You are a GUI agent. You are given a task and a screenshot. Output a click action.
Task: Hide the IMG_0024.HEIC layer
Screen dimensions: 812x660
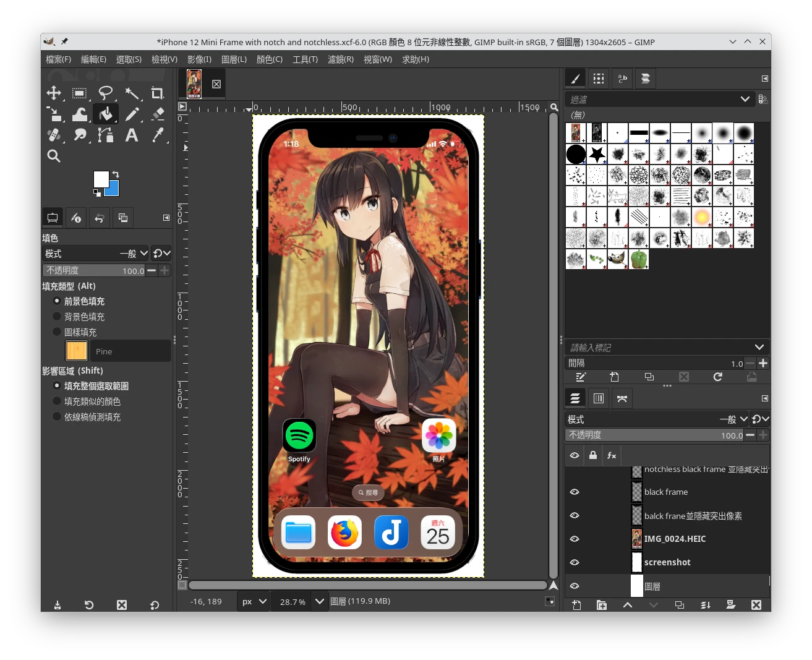tap(575, 539)
